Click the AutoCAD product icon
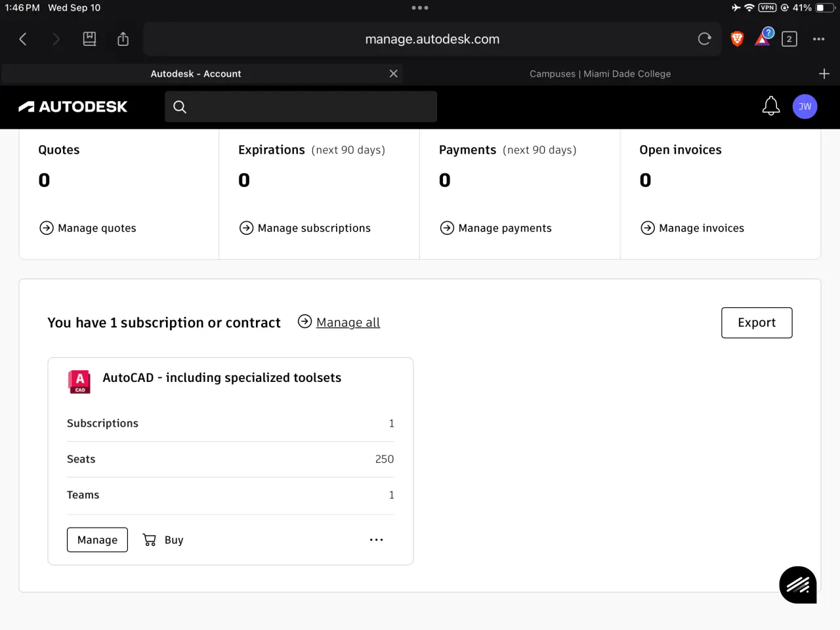Screen dimensions: 840x630 click(79, 382)
